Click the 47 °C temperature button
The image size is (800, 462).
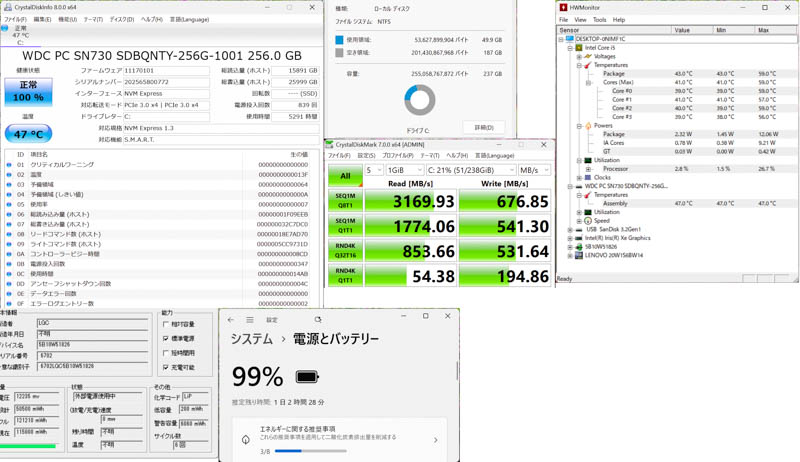29,134
